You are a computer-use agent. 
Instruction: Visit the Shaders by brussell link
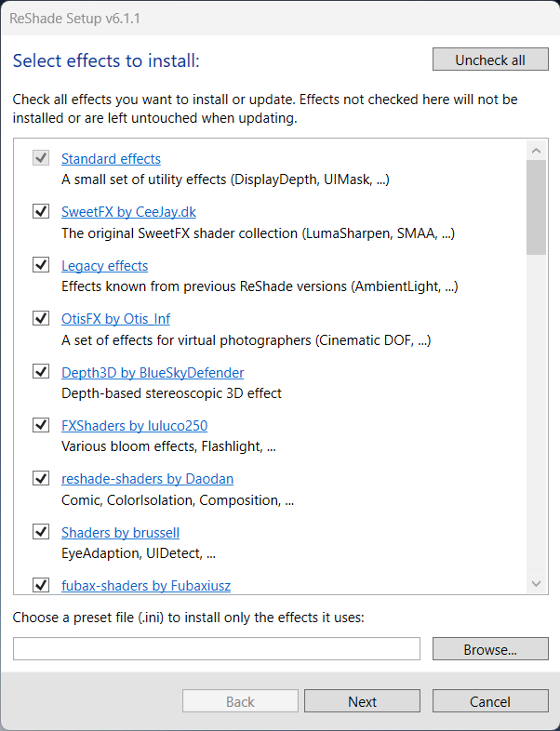120,533
